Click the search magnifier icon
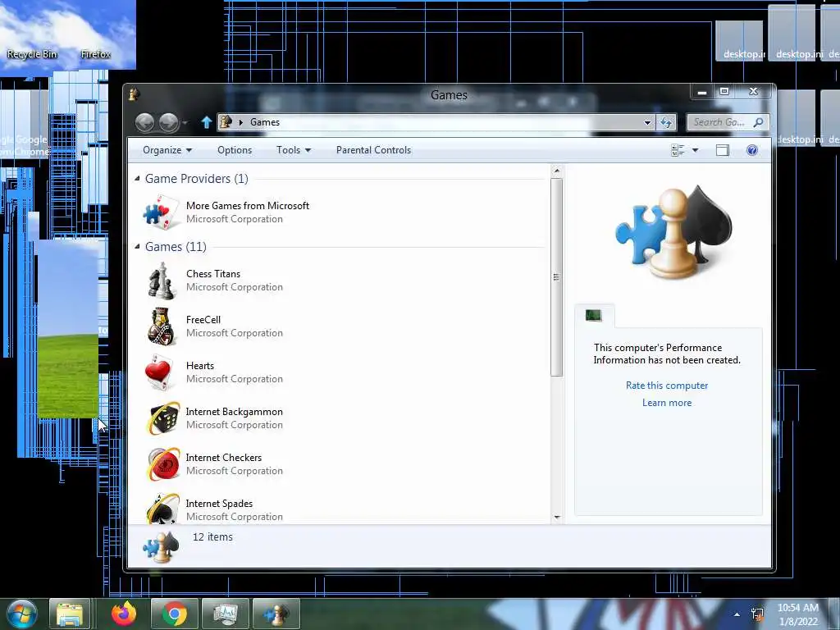Screen dimensions: 840x630 pyautogui.click(x=758, y=123)
